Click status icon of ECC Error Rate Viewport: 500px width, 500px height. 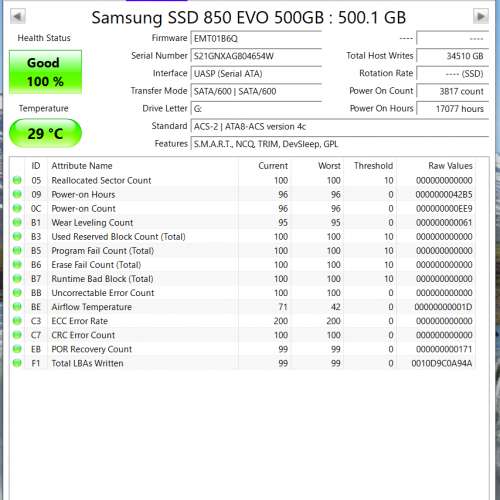(x=17, y=321)
